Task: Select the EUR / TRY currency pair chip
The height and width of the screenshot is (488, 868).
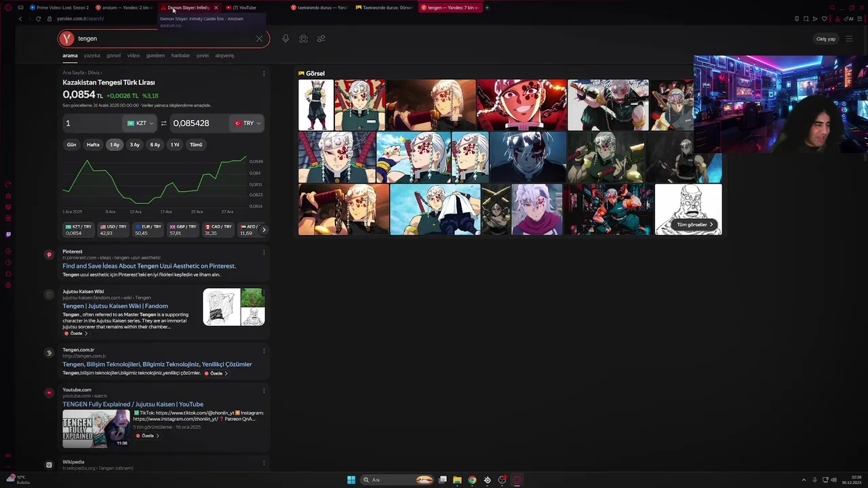Action: tap(149, 230)
